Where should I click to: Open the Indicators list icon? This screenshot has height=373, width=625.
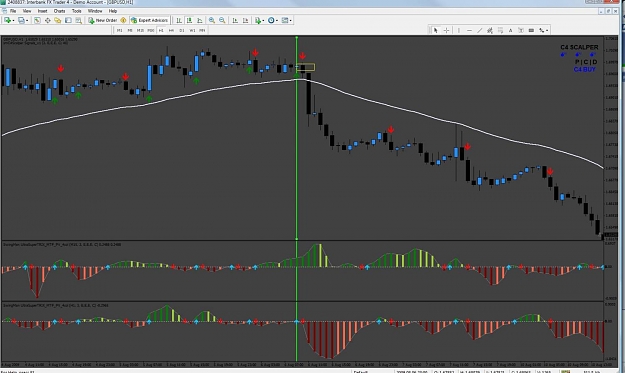click(258, 20)
